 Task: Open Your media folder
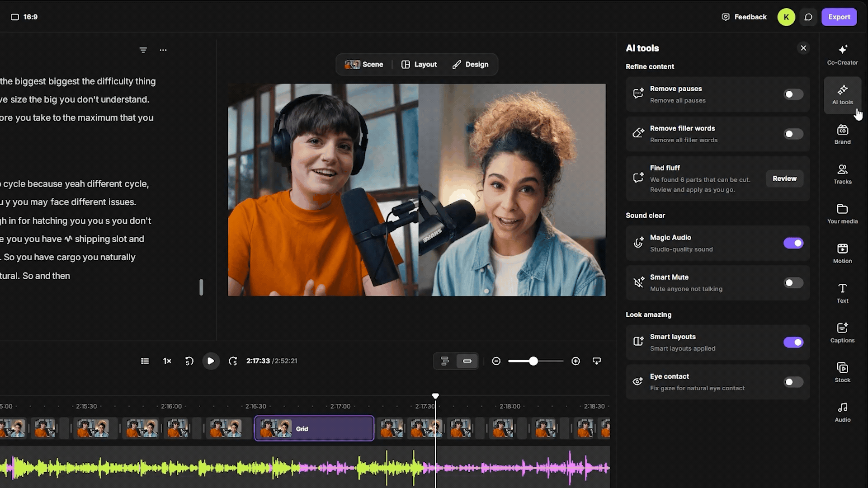842,214
